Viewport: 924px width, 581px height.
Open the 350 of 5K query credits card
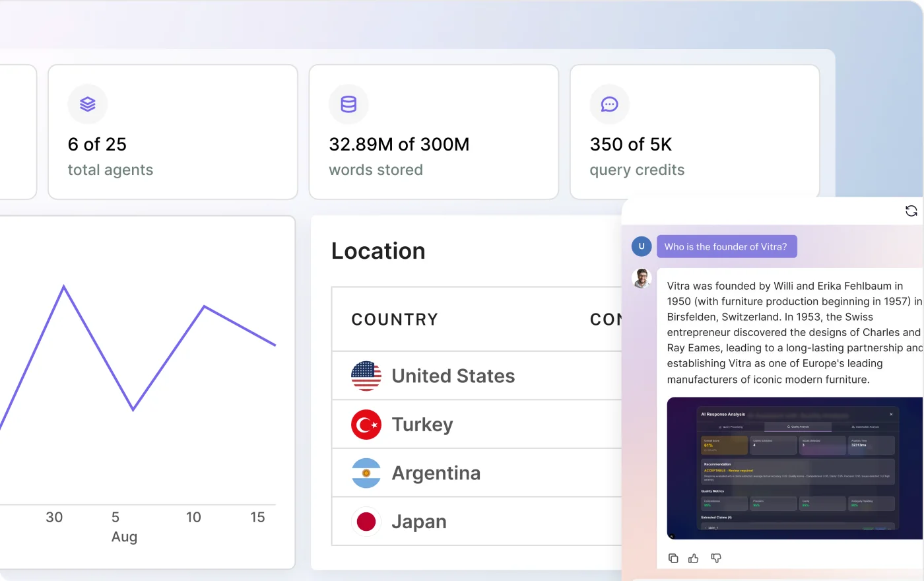pos(694,132)
